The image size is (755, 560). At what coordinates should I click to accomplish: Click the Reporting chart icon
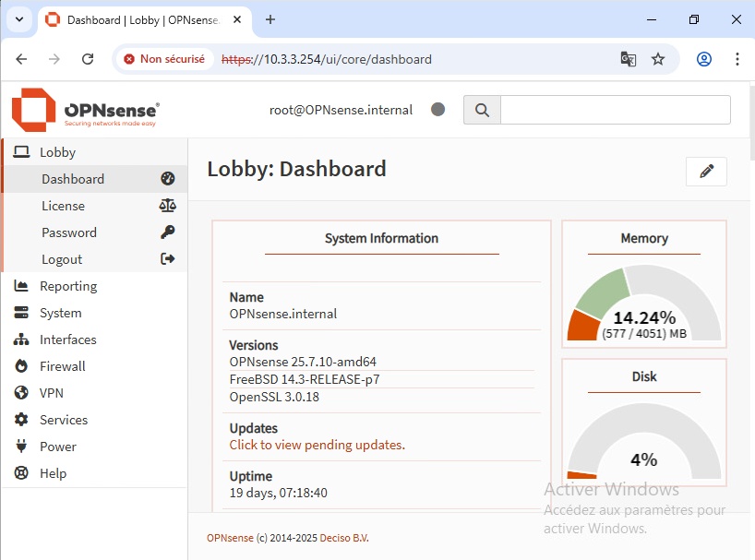(21, 286)
